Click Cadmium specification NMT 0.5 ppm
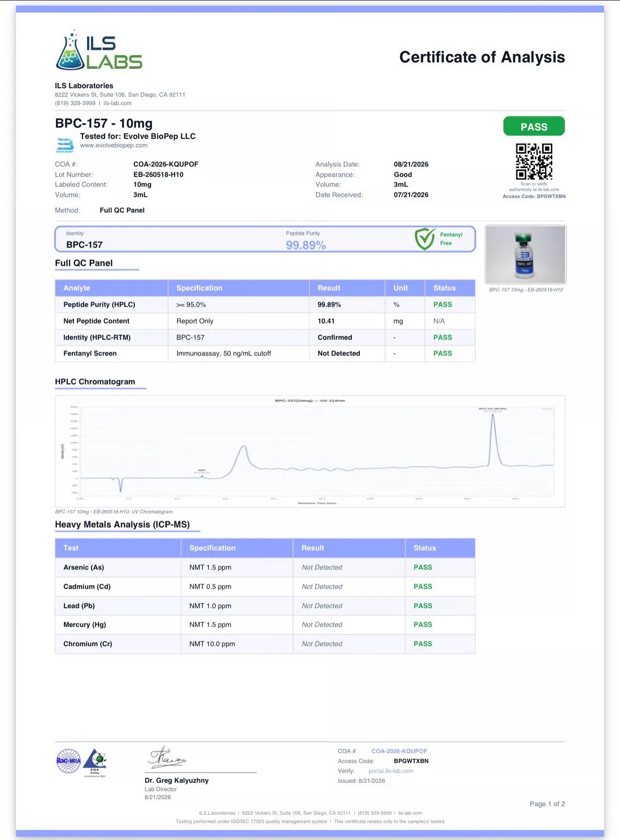The width and height of the screenshot is (620, 840). coord(210,586)
